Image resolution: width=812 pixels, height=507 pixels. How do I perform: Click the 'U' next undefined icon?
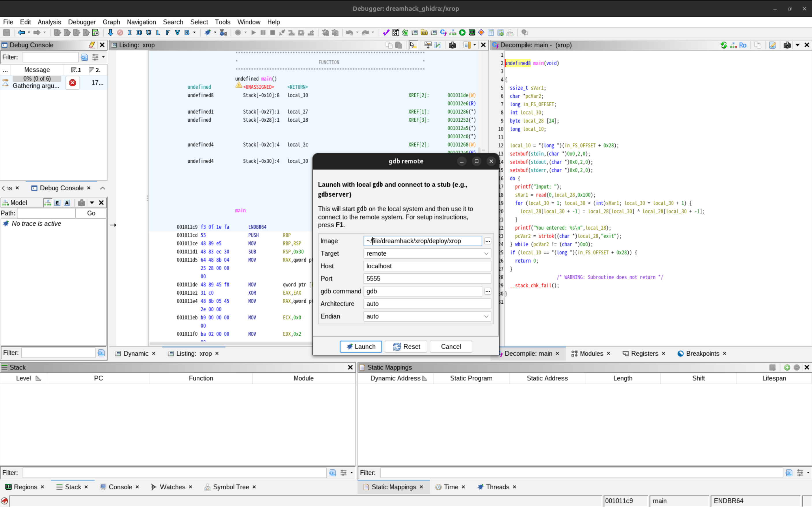(148, 33)
